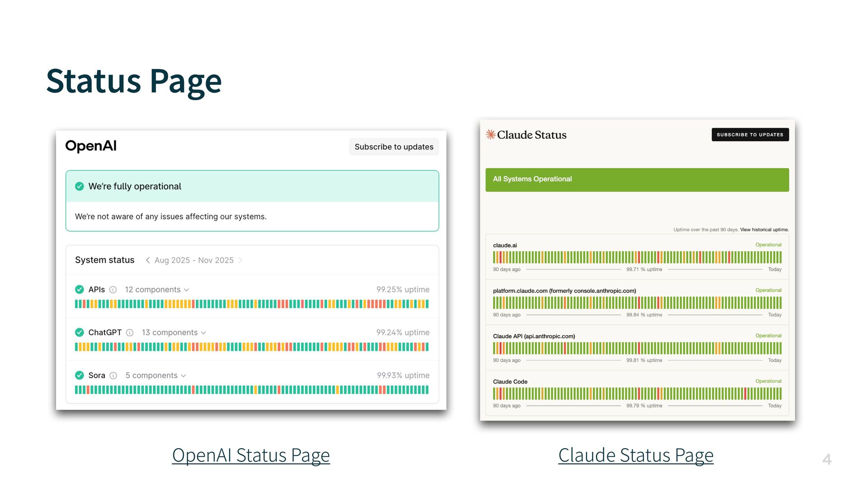The height and width of the screenshot is (488, 868).
Task: Click the green checkmark beside APIs
Action: (x=80, y=290)
